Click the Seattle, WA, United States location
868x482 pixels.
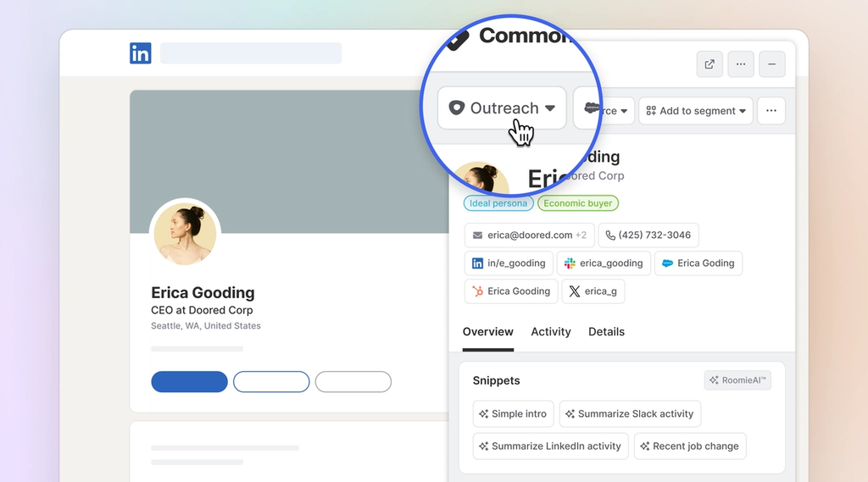[x=206, y=326]
